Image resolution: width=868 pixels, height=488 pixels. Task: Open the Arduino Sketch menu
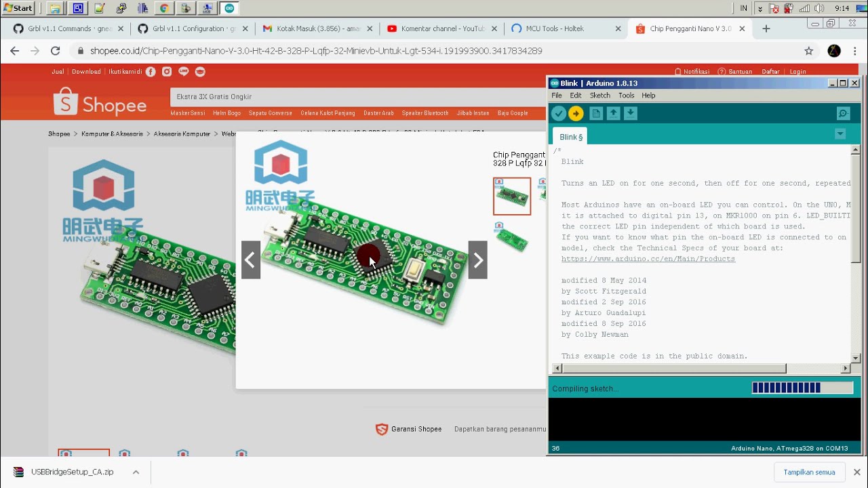600,96
